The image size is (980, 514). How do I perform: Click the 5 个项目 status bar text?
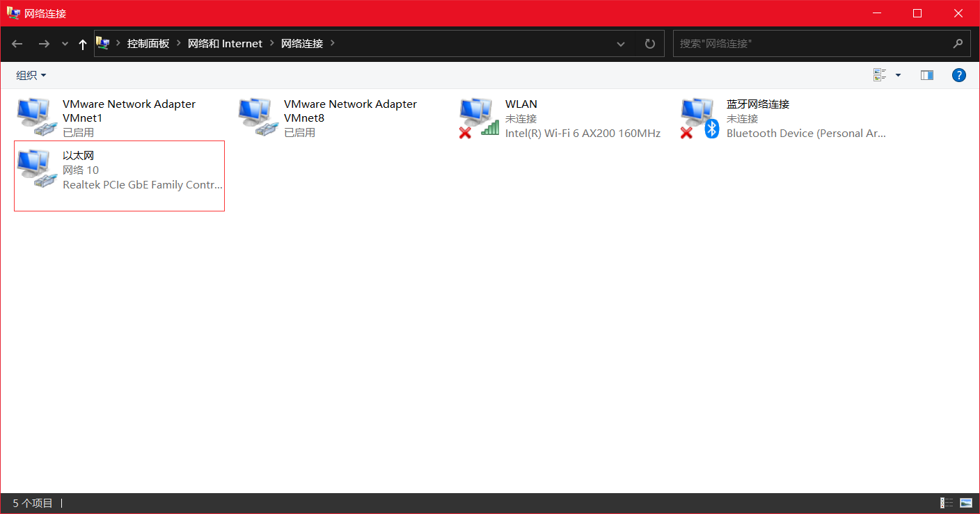tap(33, 503)
